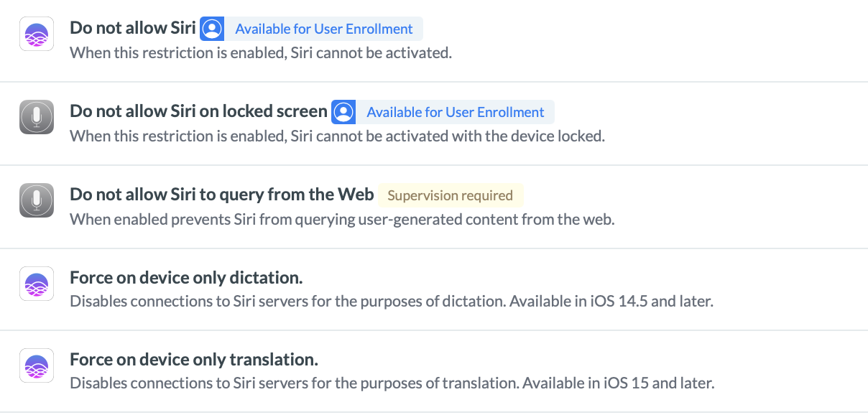This screenshot has height=415, width=868.
Task: Click description about querying user-generated content
Action: 342,220
